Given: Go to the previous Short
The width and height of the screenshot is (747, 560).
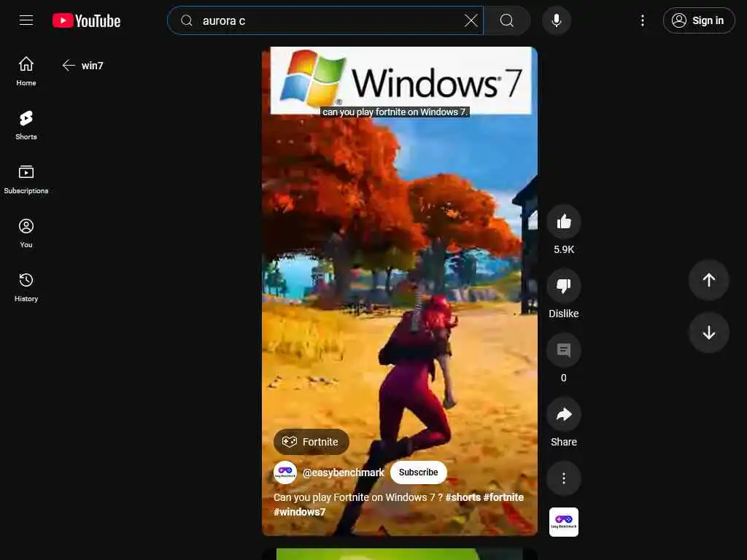Looking at the screenshot, I should coord(709,280).
